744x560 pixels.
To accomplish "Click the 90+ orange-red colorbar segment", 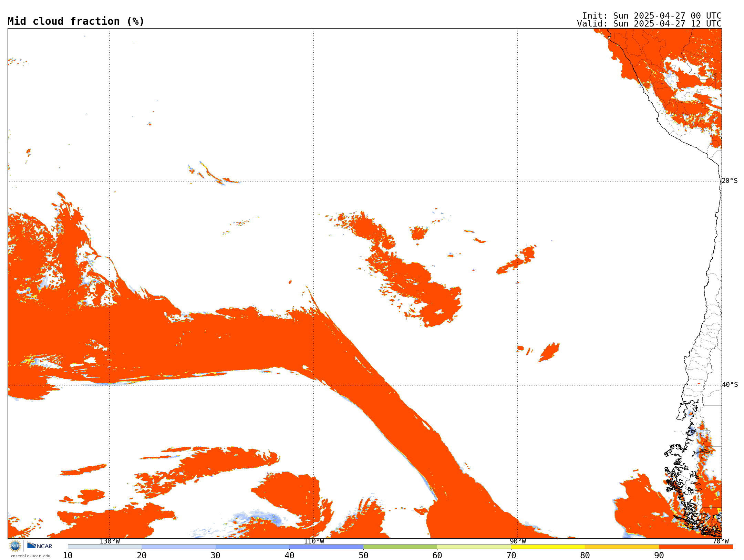I will (696, 547).
